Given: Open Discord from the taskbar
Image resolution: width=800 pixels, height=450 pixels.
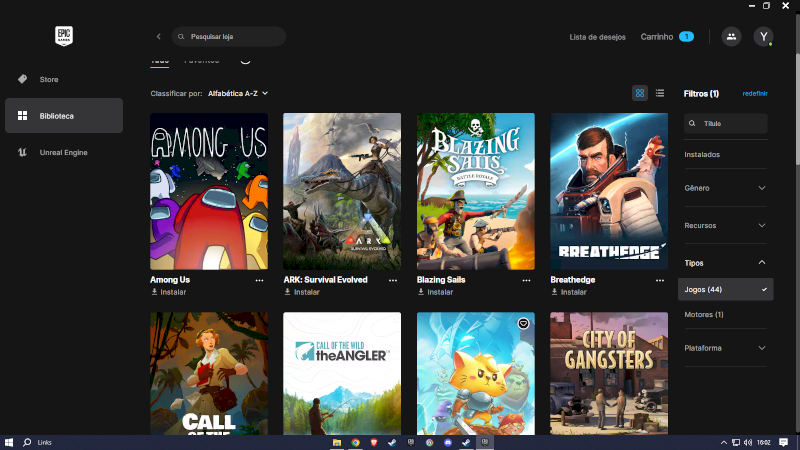Looking at the screenshot, I should click(448, 442).
